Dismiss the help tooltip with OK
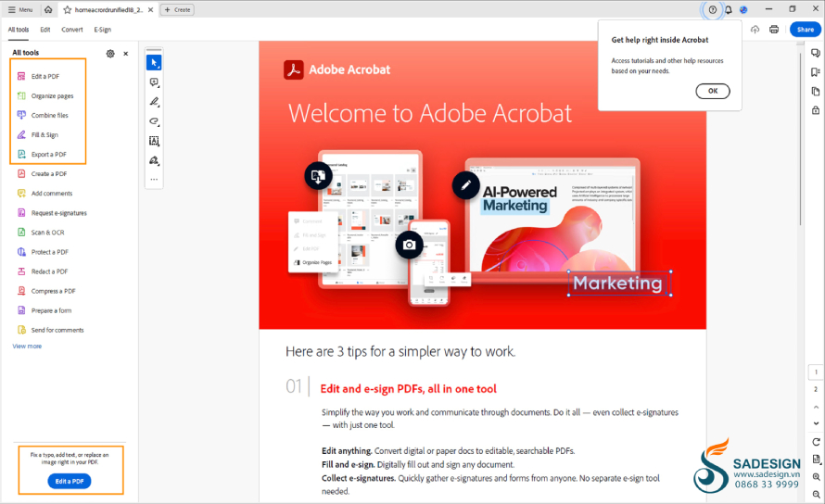The image size is (825, 504). 713,91
